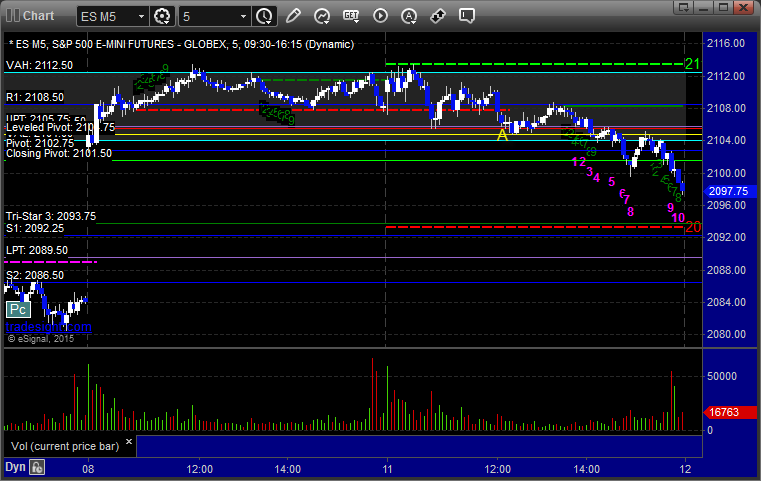This screenshot has height=481, width=761.
Task: Click the Dyn label on the time axis
Action: click(x=15, y=467)
